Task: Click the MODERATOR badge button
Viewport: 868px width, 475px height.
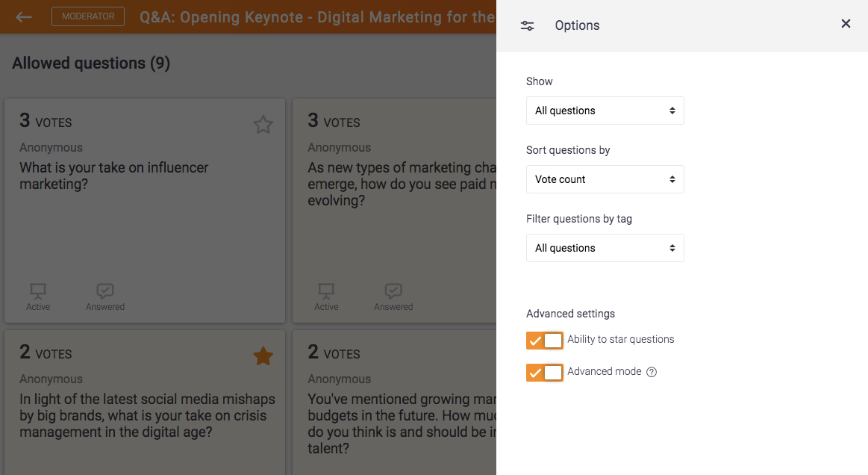Action: click(88, 16)
